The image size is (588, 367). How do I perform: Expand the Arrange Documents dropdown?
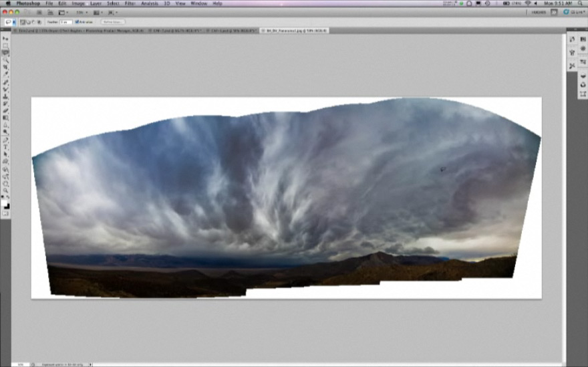(98, 12)
